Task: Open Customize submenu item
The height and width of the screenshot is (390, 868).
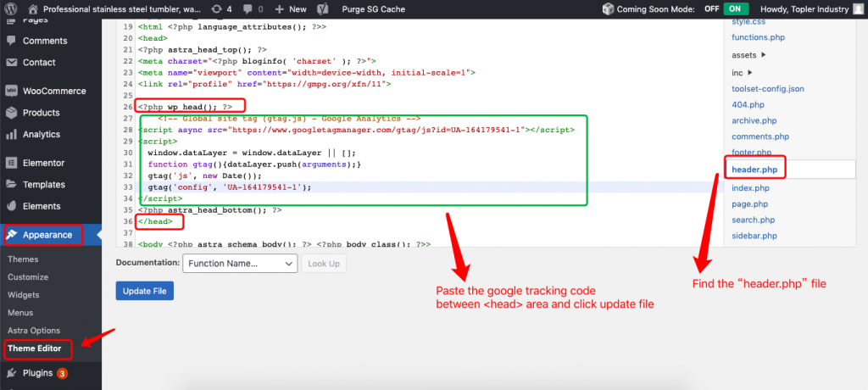Action: pyautogui.click(x=28, y=277)
